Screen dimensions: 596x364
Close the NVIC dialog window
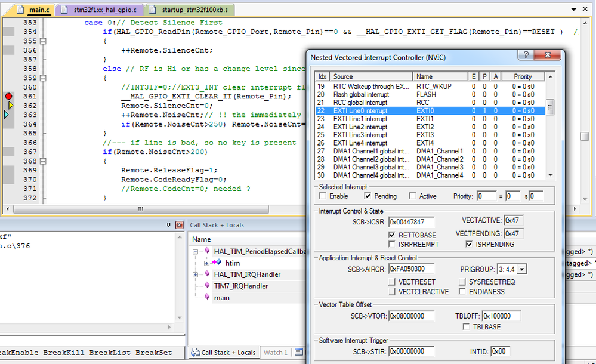click(x=547, y=55)
